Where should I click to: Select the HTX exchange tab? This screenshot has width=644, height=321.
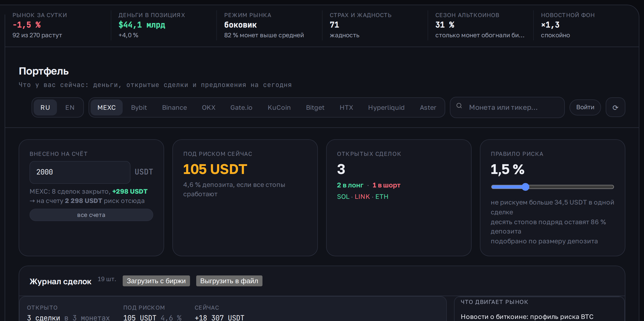pyautogui.click(x=346, y=107)
